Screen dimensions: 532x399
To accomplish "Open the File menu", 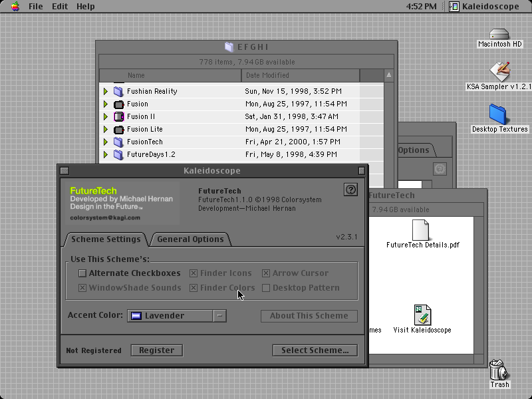I will click(x=35, y=7).
